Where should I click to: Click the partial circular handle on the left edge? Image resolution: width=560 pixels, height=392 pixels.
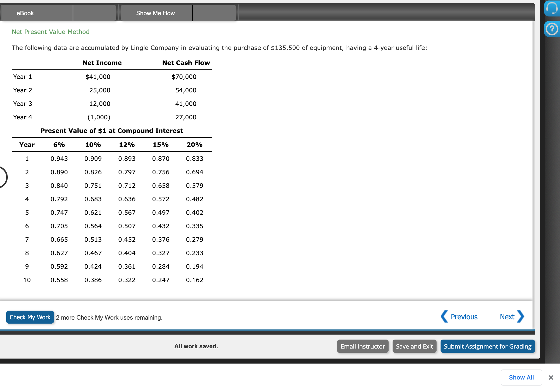2,177
